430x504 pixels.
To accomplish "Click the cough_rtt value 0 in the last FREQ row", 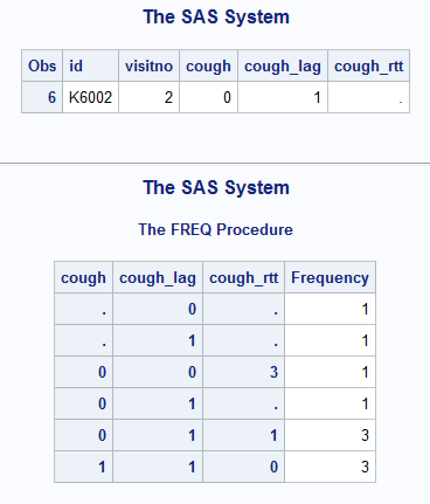I will click(244, 467).
